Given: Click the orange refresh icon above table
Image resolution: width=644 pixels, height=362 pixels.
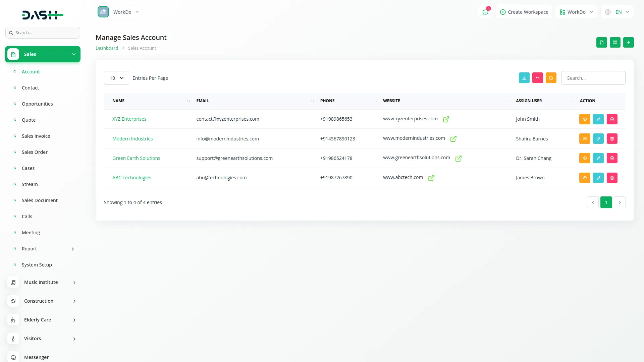Looking at the screenshot, I should pos(551,78).
